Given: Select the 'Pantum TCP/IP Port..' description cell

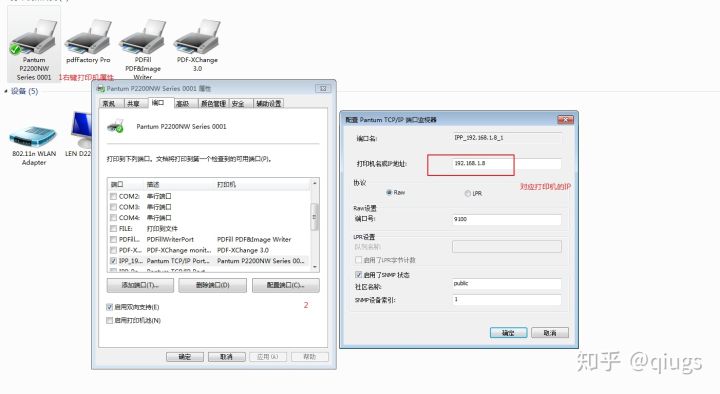Looking at the screenshot, I should pyautogui.click(x=178, y=261).
